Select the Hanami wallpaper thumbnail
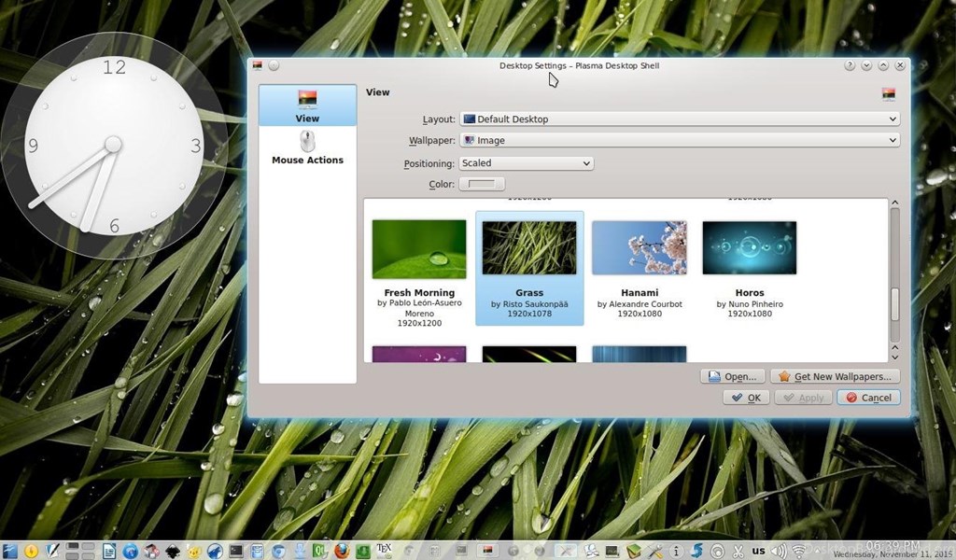 [x=640, y=249]
